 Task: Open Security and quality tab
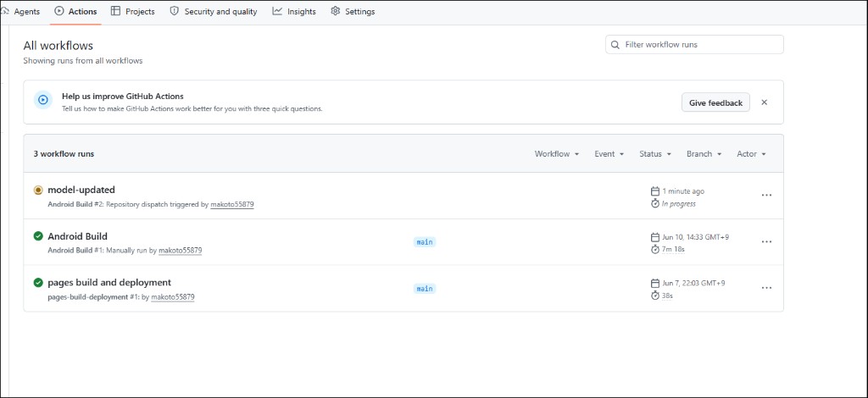click(x=213, y=11)
